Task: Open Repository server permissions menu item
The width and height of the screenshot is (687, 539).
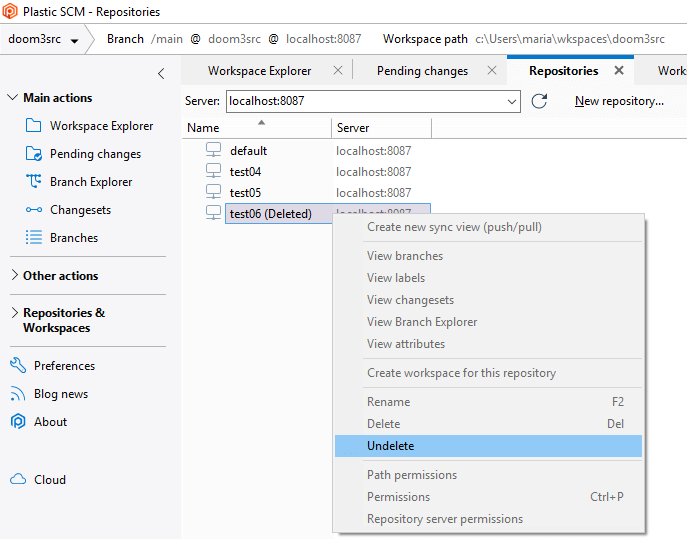Action: (x=488, y=519)
